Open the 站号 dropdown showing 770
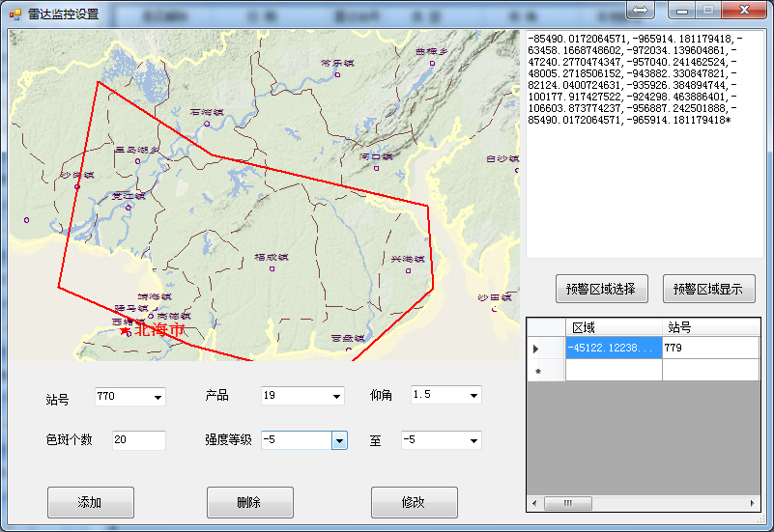Screen dimensions: 774x532 click(158, 397)
